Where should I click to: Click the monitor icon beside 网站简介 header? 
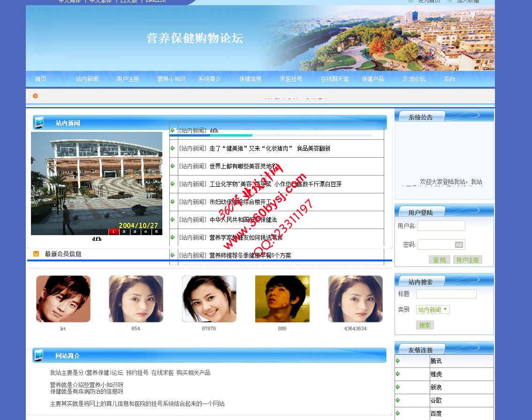coord(38,355)
